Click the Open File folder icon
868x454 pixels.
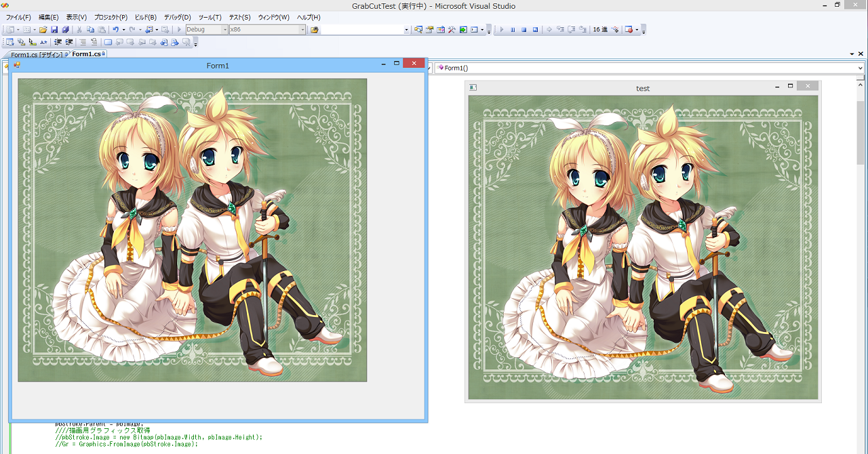tap(43, 30)
